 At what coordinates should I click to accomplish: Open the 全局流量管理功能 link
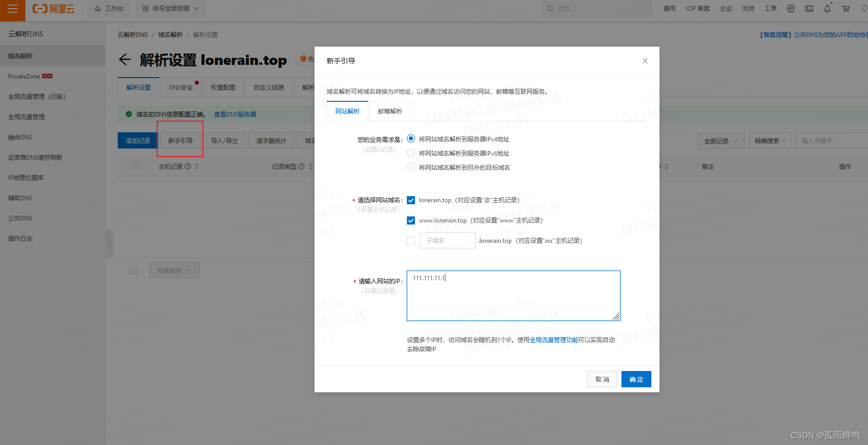[554, 340]
